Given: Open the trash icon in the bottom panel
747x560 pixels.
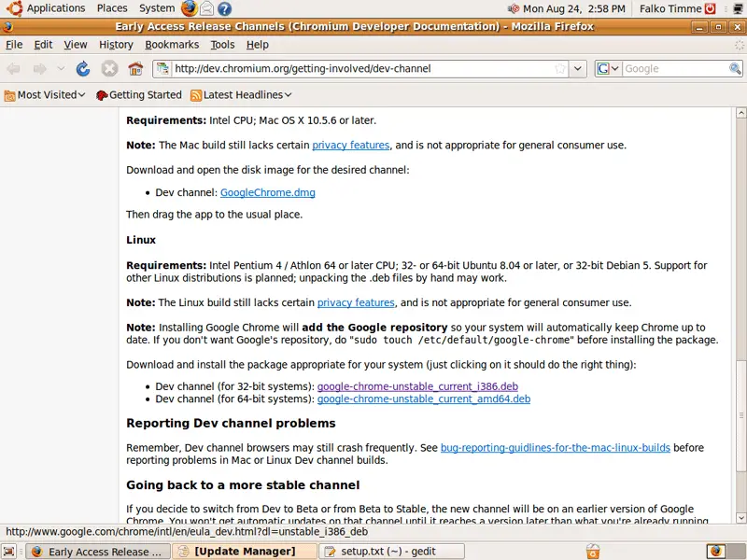Looking at the screenshot, I should click(593, 552).
